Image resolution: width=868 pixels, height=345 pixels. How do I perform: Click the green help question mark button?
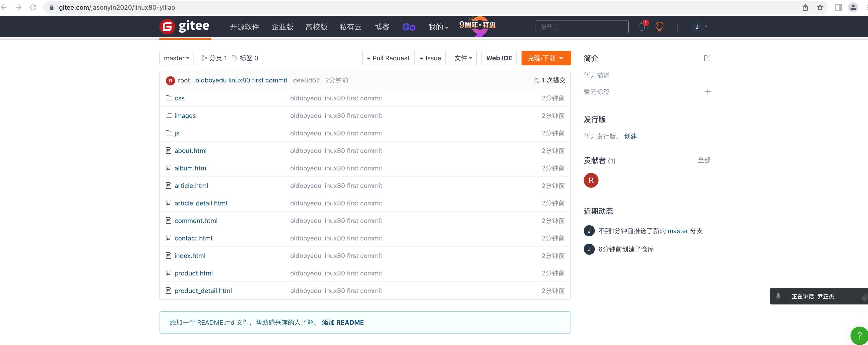tap(859, 335)
